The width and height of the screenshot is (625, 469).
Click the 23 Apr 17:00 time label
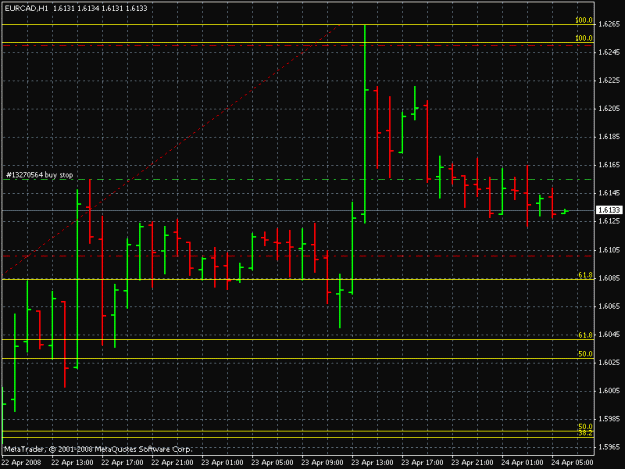click(422, 463)
